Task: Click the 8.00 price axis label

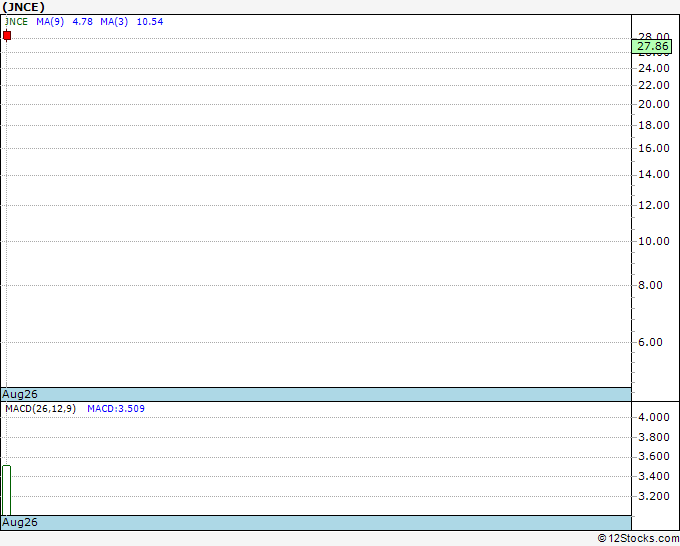Action: [x=650, y=285]
